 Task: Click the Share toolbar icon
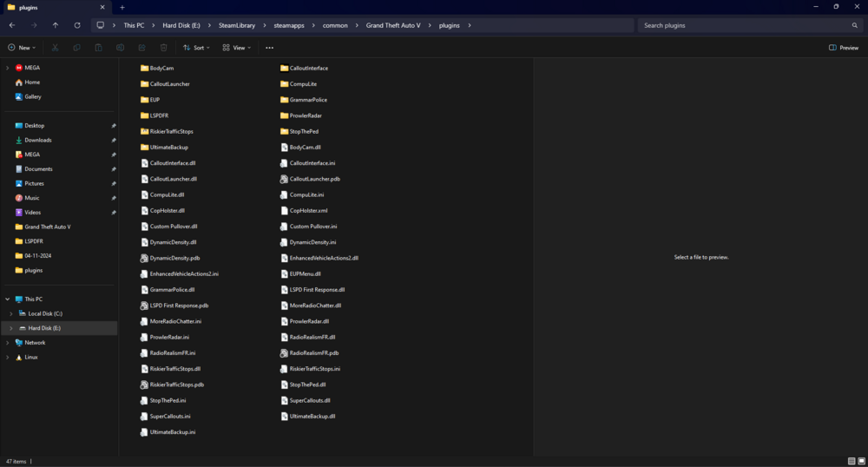(141, 48)
